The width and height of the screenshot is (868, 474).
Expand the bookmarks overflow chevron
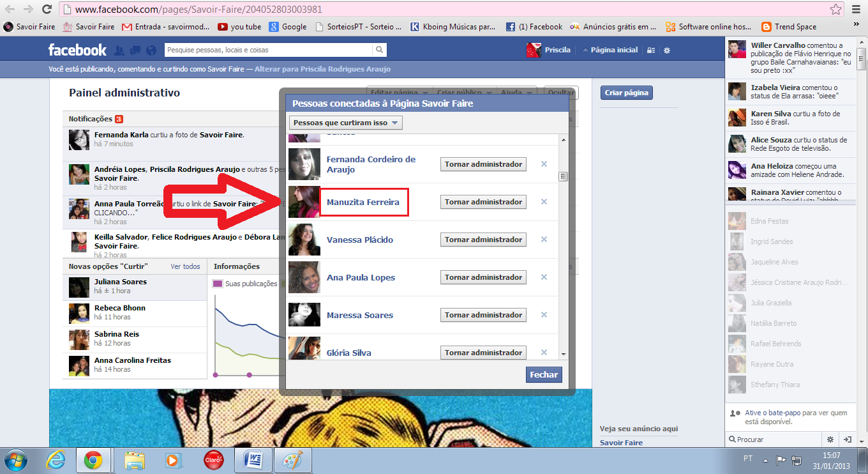857,26
